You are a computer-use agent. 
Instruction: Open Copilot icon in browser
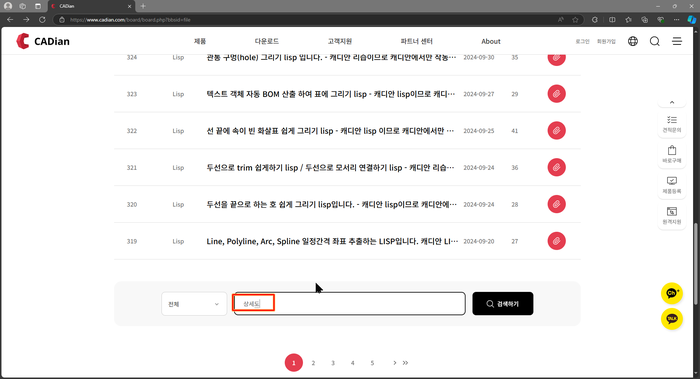(x=692, y=20)
